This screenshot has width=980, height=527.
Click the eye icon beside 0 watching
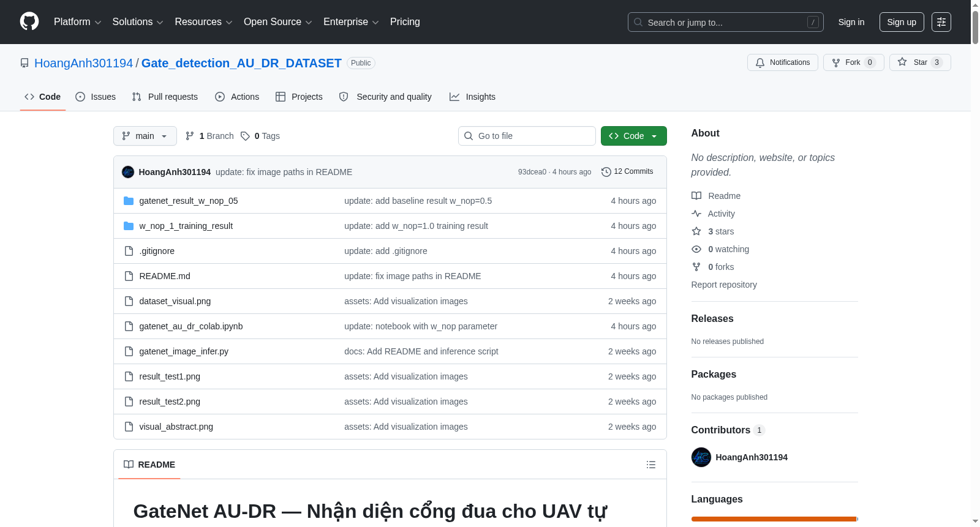696,249
